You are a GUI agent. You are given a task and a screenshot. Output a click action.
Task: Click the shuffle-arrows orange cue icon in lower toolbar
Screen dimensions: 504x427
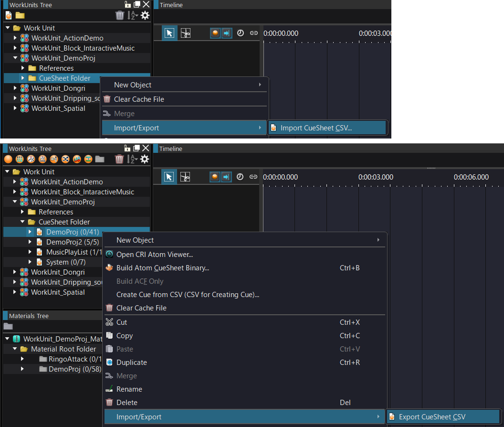click(x=65, y=159)
